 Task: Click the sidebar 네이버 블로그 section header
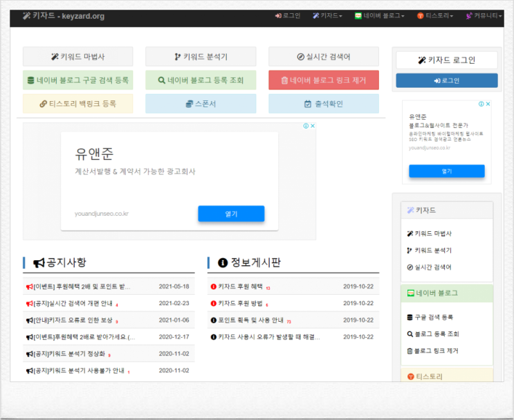[447, 293]
